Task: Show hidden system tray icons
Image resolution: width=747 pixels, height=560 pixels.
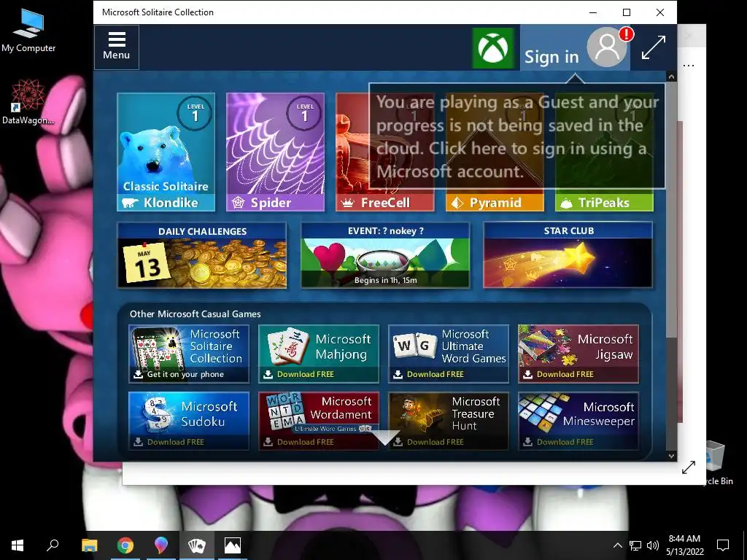Action: [617, 545]
